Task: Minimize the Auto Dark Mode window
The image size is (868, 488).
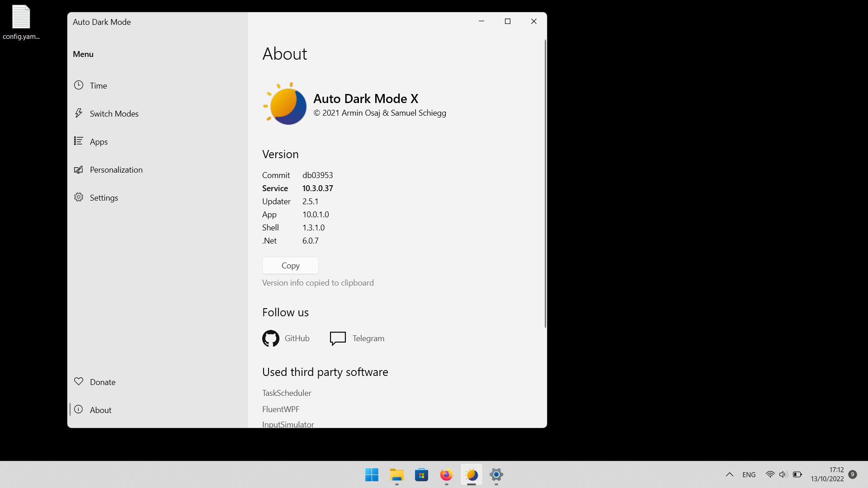Action: coord(481,21)
